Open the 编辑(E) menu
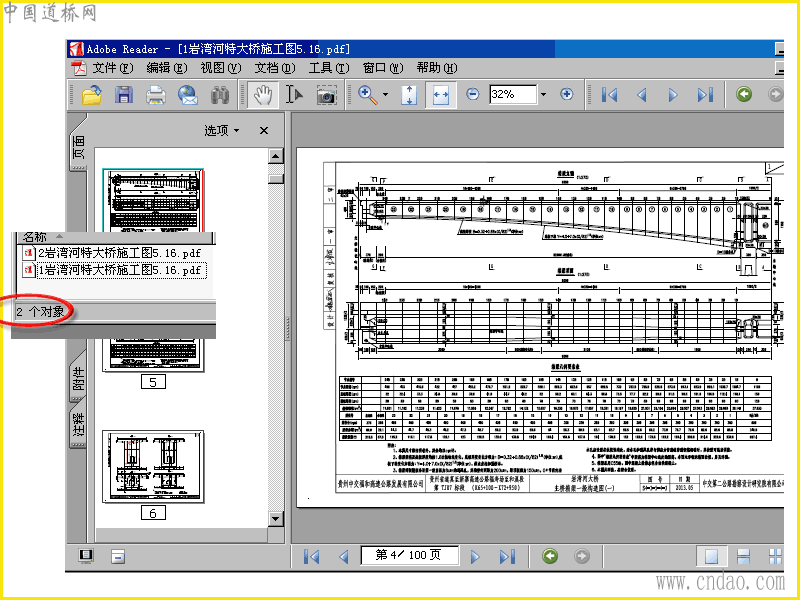The image size is (800, 600). (x=166, y=68)
